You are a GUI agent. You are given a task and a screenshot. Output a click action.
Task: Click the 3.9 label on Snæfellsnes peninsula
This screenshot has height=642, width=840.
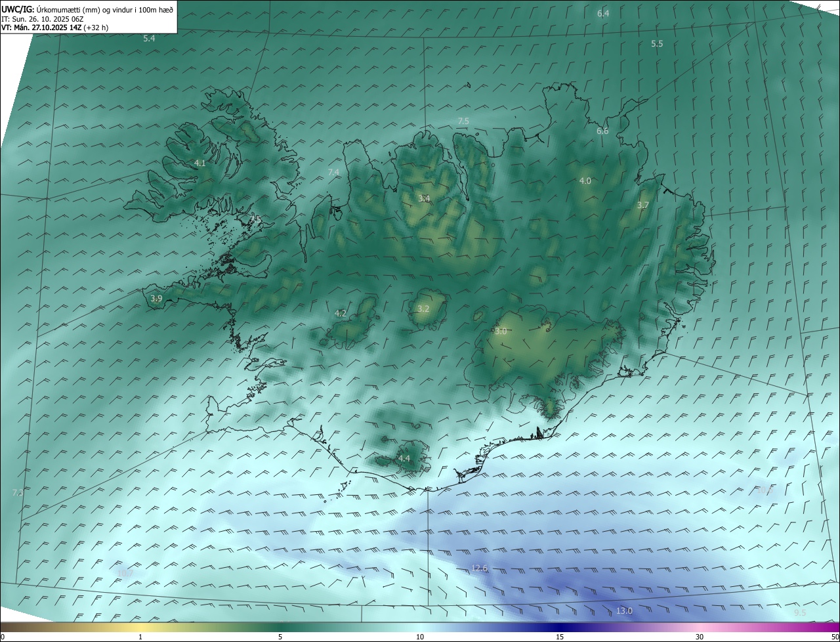pos(156,298)
